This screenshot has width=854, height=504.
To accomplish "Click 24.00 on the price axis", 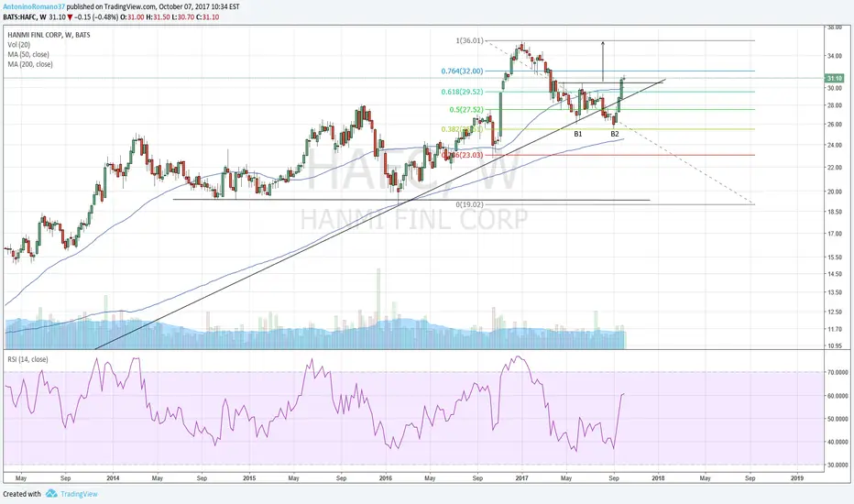I will tap(835, 146).
